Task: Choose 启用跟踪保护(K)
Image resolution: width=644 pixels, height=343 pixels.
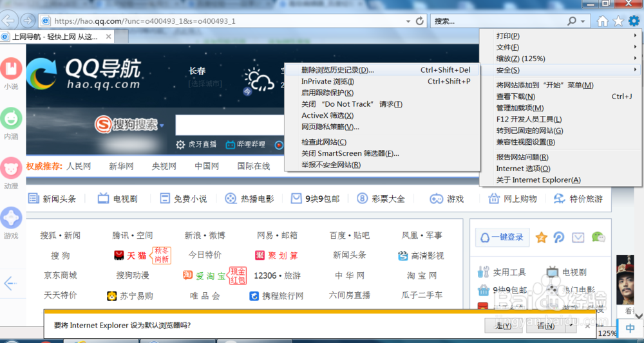Action: pyautogui.click(x=383, y=93)
